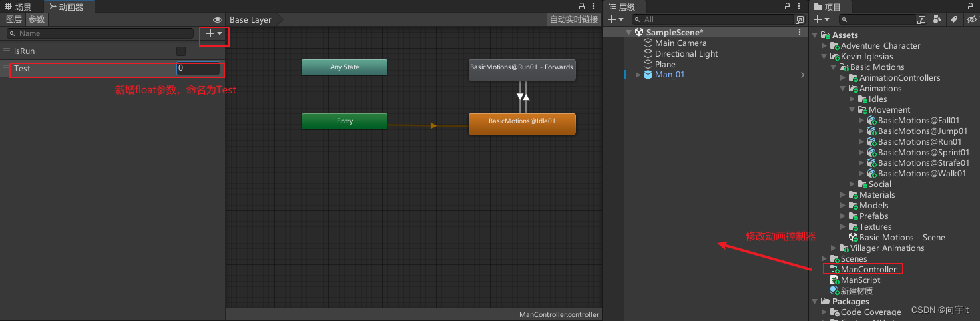Expand the Villager Animations folder arrow
The image size is (980, 321).
834,248
